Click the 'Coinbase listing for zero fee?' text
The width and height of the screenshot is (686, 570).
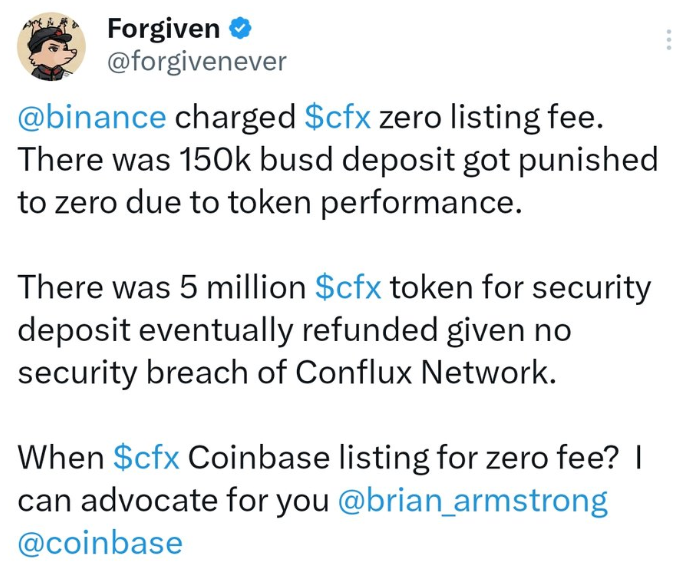(x=404, y=458)
